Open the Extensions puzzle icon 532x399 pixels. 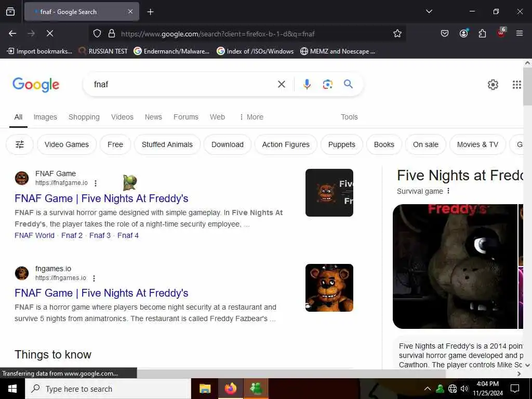pos(482,33)
